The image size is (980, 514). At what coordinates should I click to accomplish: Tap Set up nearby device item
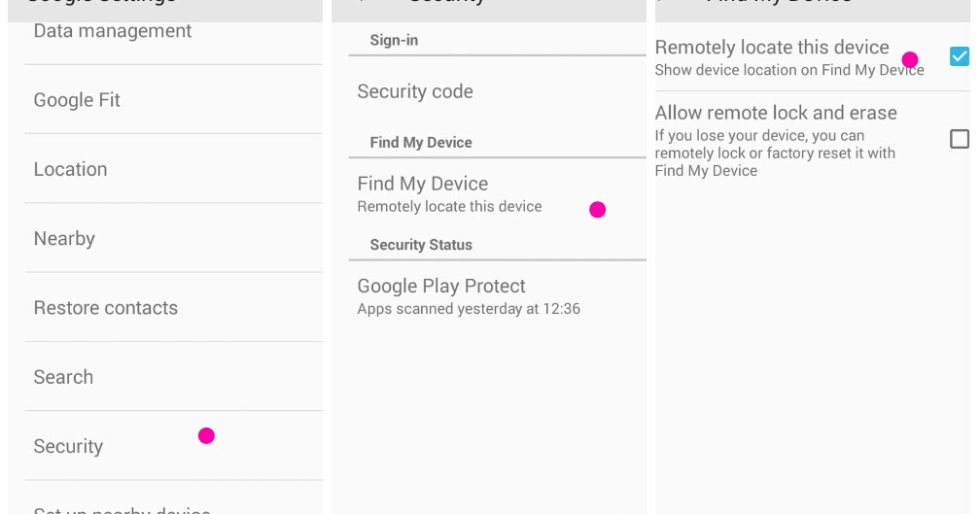(122, 509)
